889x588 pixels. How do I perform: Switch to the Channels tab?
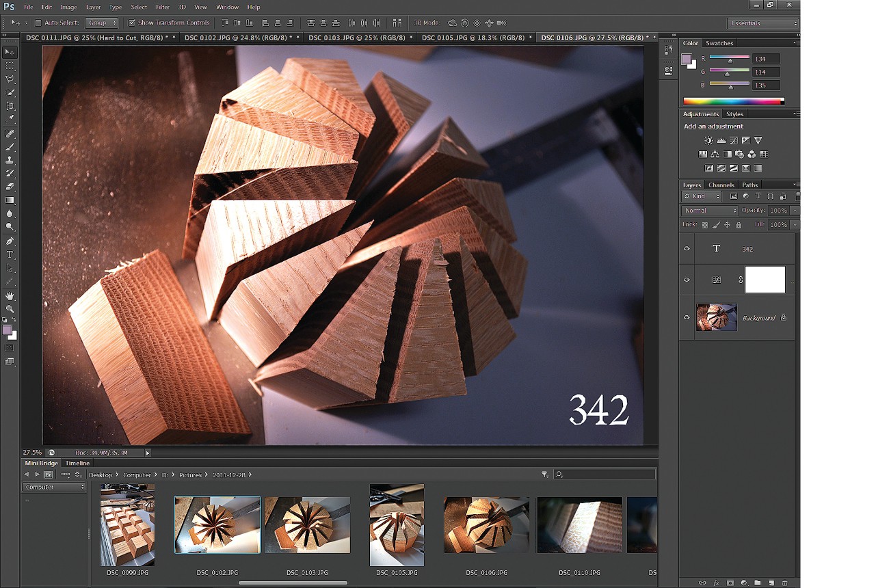pos(721,185)
